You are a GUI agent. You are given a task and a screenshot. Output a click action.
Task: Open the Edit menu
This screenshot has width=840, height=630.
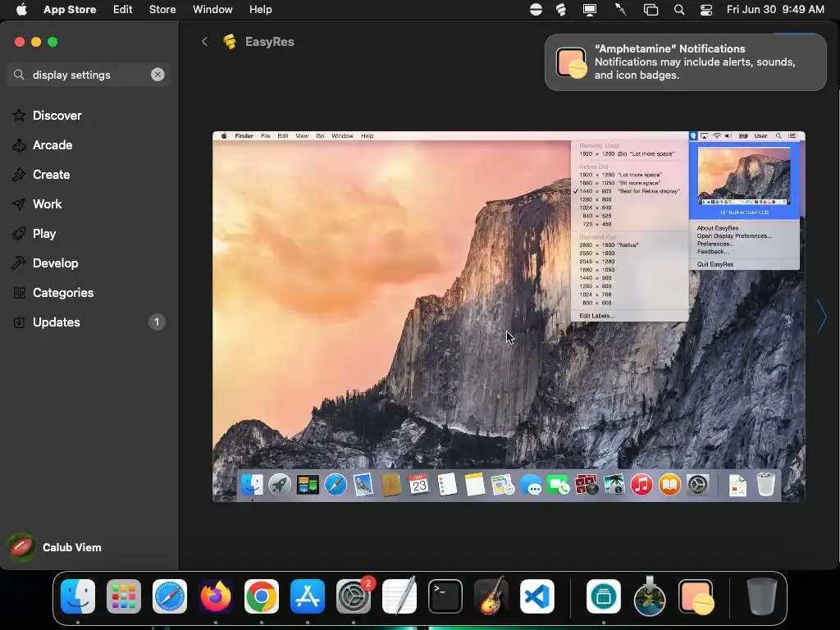point(123,9)
